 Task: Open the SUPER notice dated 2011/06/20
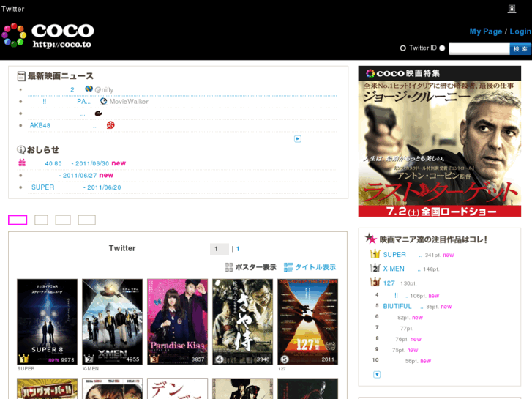(x=76, y=187)
